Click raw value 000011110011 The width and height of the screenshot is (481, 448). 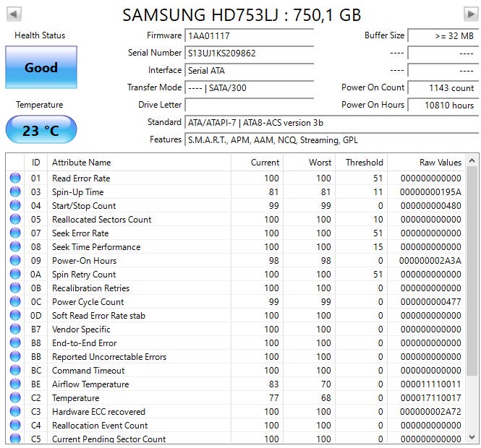(x=430, y=384)
